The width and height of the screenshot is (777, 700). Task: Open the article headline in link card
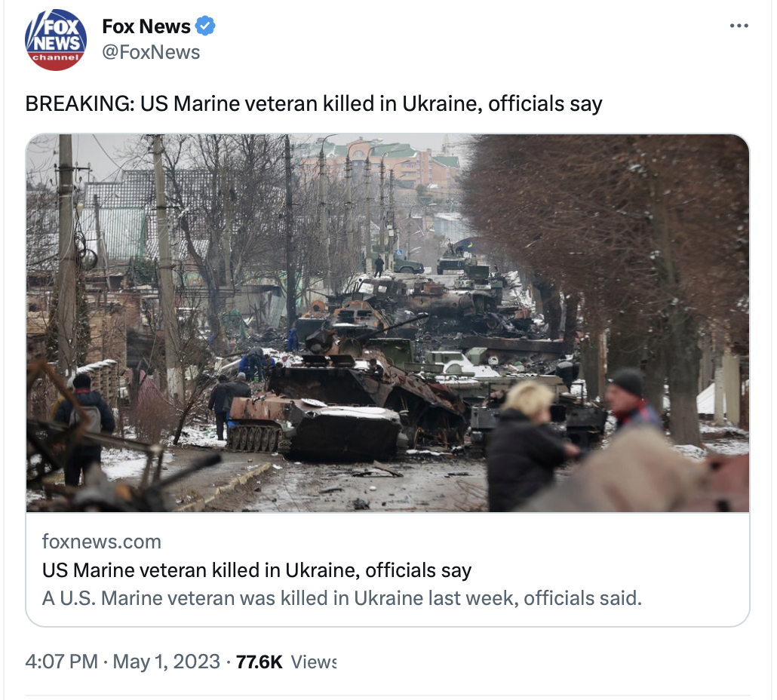point(256,570)
